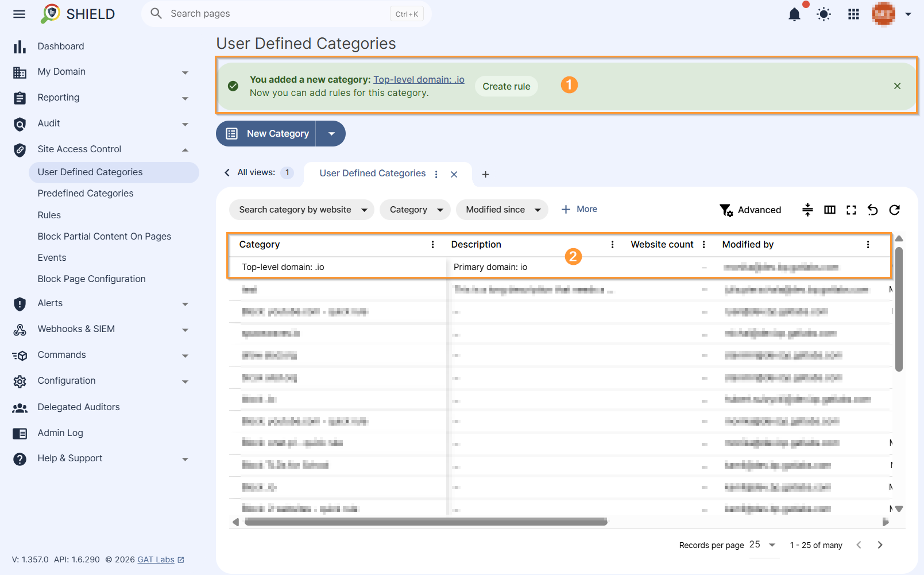Open Modified by column menu
The width and height of the screenshot is (924, 575).
click(x=868, y=245)
